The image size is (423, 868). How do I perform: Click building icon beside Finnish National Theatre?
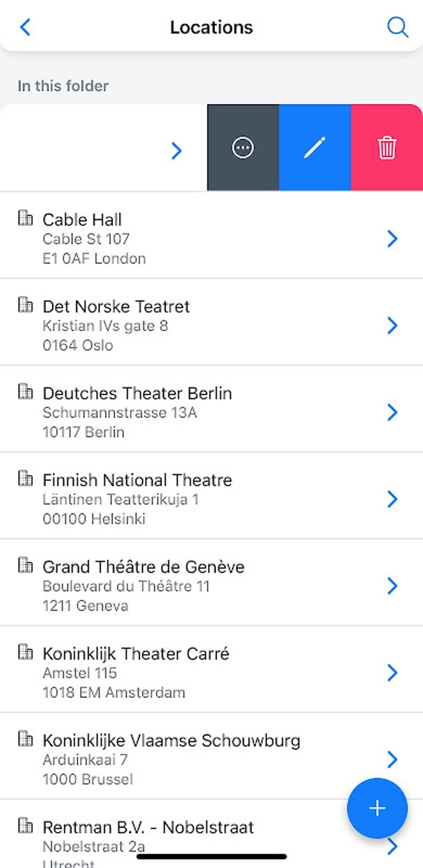pyautogui.click(x=25, y=478)
